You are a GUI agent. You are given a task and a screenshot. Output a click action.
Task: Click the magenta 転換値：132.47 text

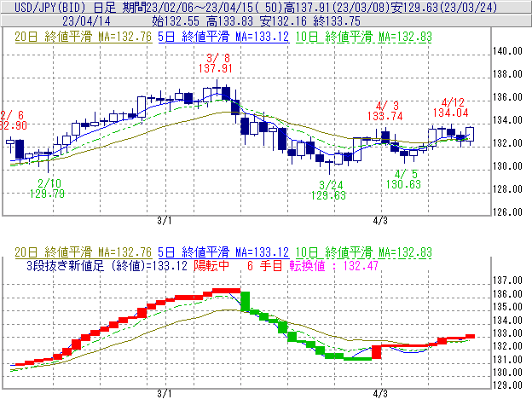coord(334,265)
